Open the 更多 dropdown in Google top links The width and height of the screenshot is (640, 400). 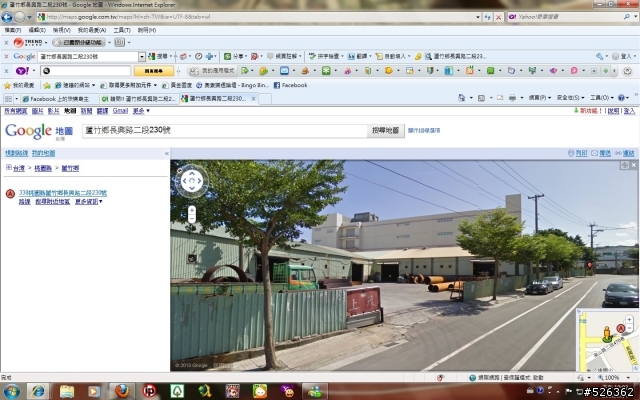[x=141, y=111]
